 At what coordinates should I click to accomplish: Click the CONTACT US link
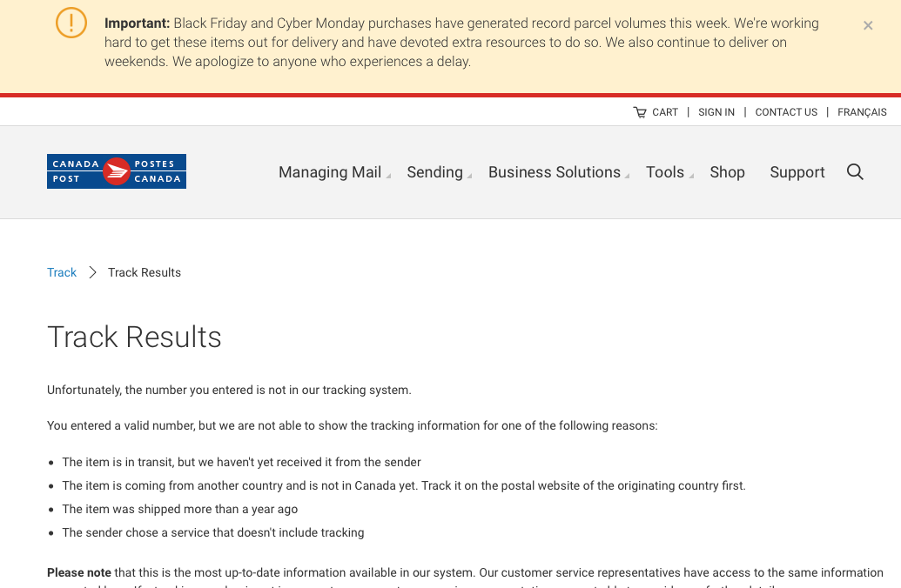pos(786,112)
